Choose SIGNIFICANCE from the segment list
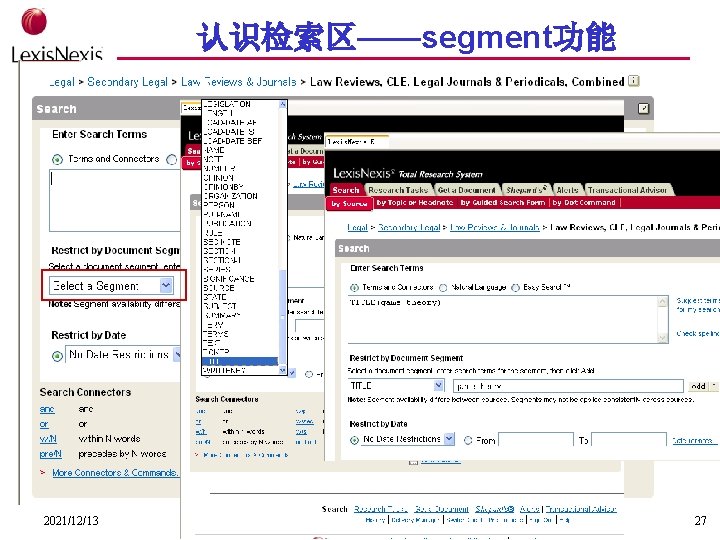Viewport: 720px width, 540px height. (x=229, y=279)
